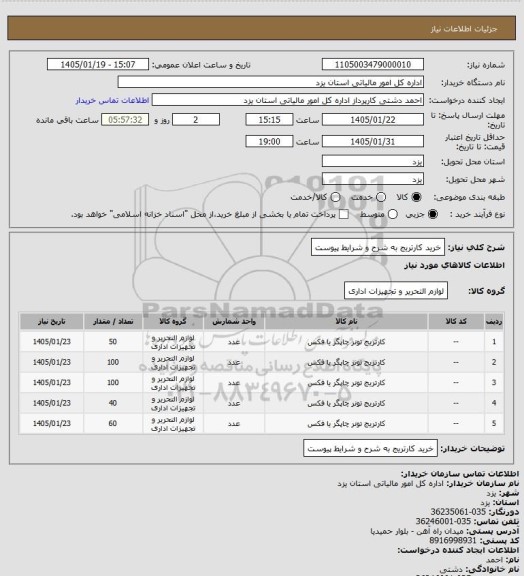
Task: Click the اطلاعات کالاهای مورد نیاز heading
Action: click(454, 265)
